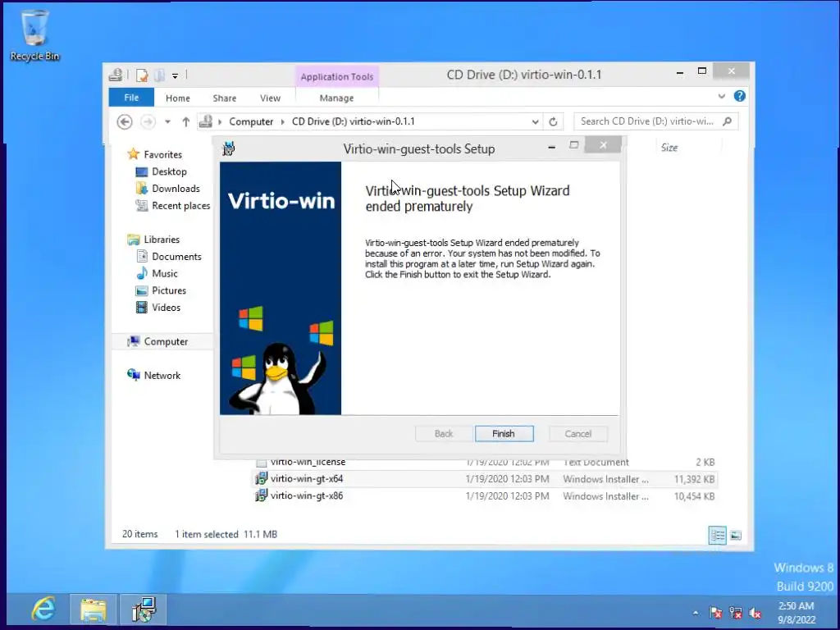This screenshot has width=840, height=630.
Task: Click size 10,454 KB cell
Action: pos(694,496)
